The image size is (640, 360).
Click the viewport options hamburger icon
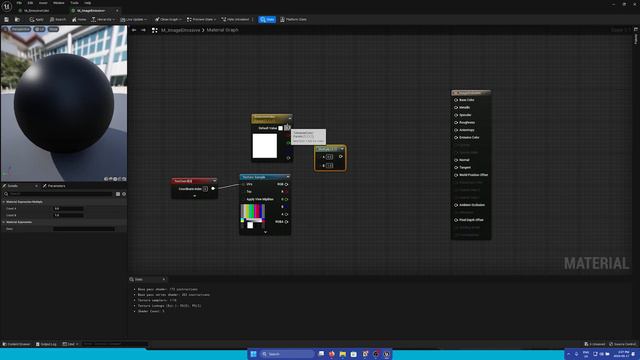tap(5, 29)
